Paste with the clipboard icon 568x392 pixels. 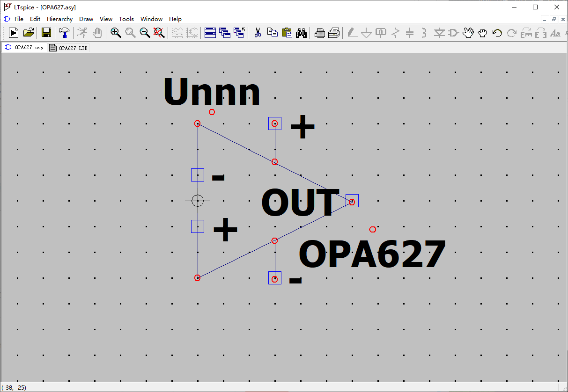pos(287,33)
